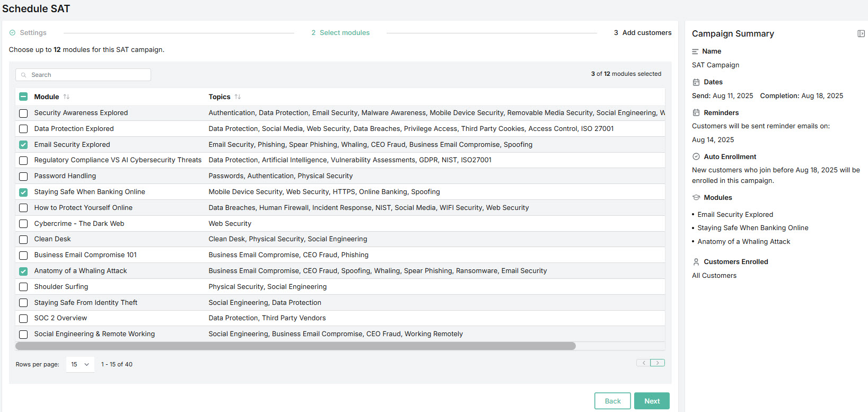Click the Dates calendar icon
The image size is (868, 412).
(696, 82)
